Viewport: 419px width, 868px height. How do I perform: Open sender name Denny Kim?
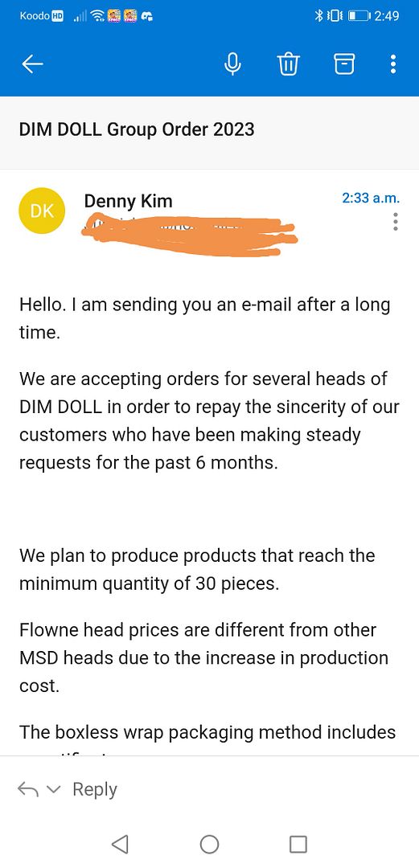(128, 200)
